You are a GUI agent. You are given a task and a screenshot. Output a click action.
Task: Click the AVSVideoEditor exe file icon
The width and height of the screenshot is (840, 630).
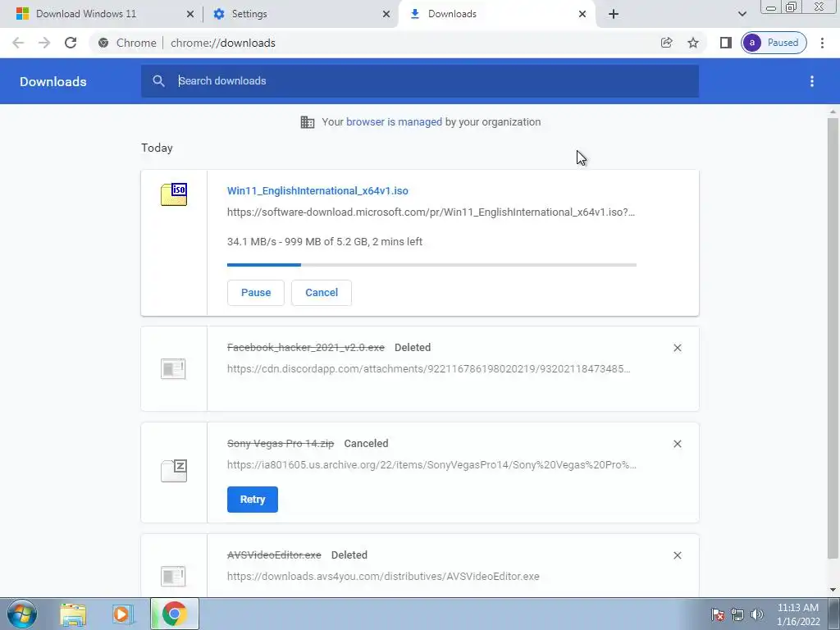174,577
